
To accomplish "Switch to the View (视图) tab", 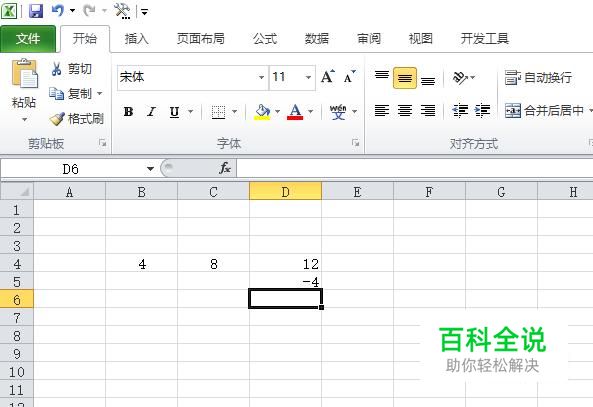I will click(421, 39).
